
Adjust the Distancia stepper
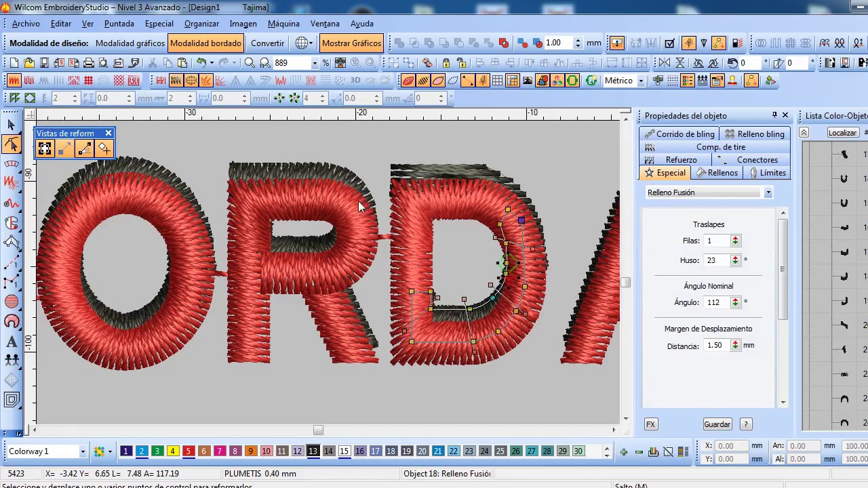pyautogui.click(x=736, y=345)
